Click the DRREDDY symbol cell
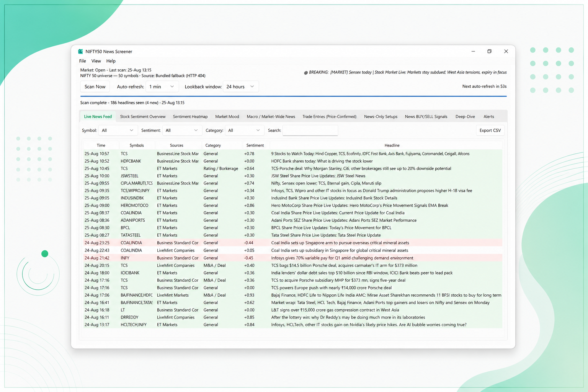 point(129,317)
